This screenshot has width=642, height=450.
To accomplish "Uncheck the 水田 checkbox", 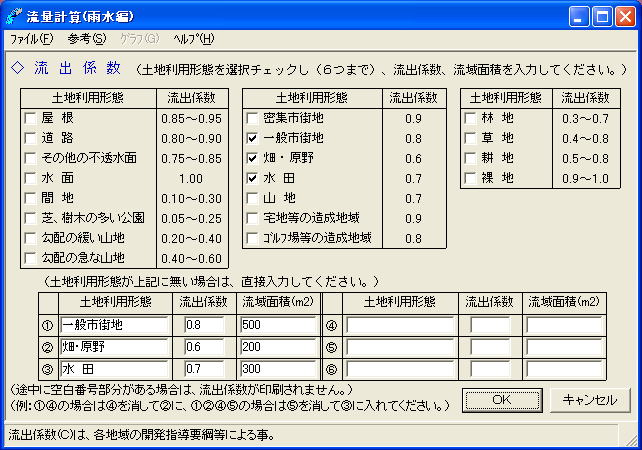I will point(253,178).
